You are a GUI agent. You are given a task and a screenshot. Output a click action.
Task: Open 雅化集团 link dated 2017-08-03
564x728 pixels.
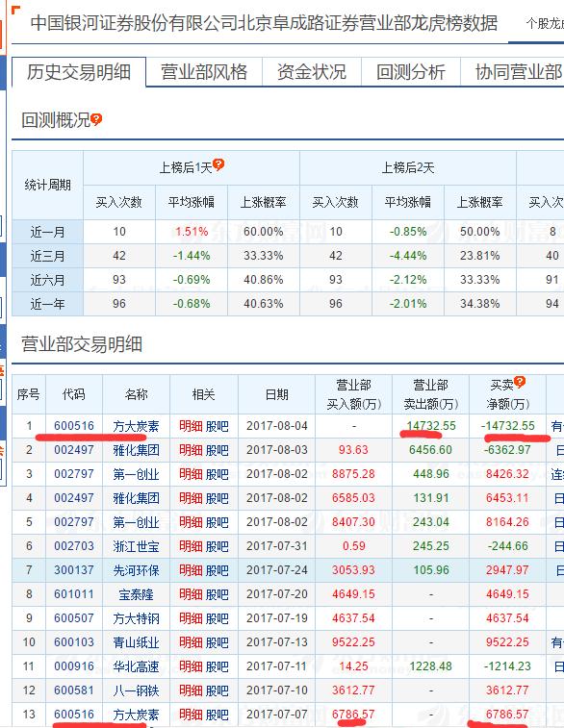(x=136, y=450)
